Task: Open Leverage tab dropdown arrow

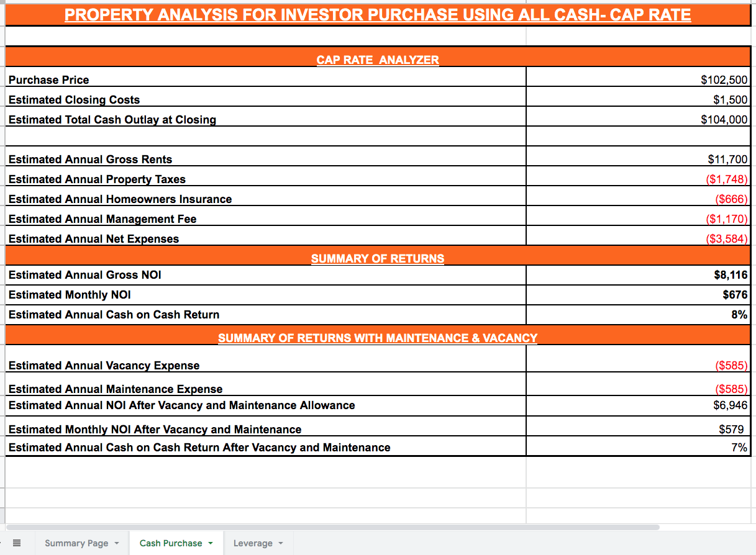Action: pyautogui.click(x=281, y=543)
